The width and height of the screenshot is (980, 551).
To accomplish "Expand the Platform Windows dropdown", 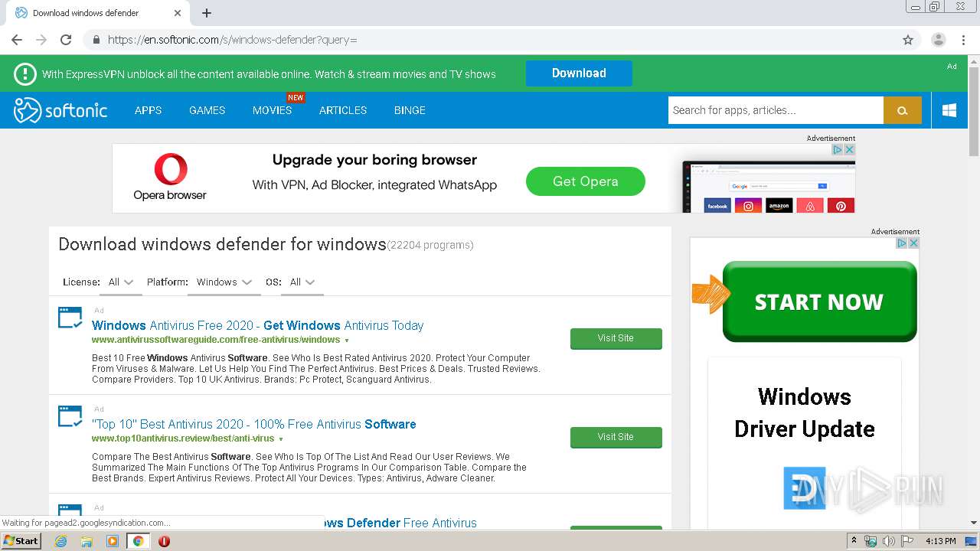I will point(224,282).
